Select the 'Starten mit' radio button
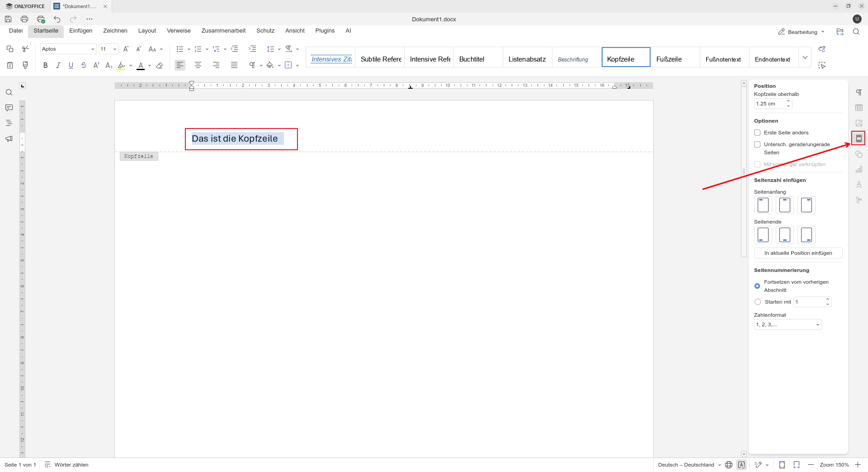Image resolution: width=868 pixels, height=472 pixels. point(758,302)
